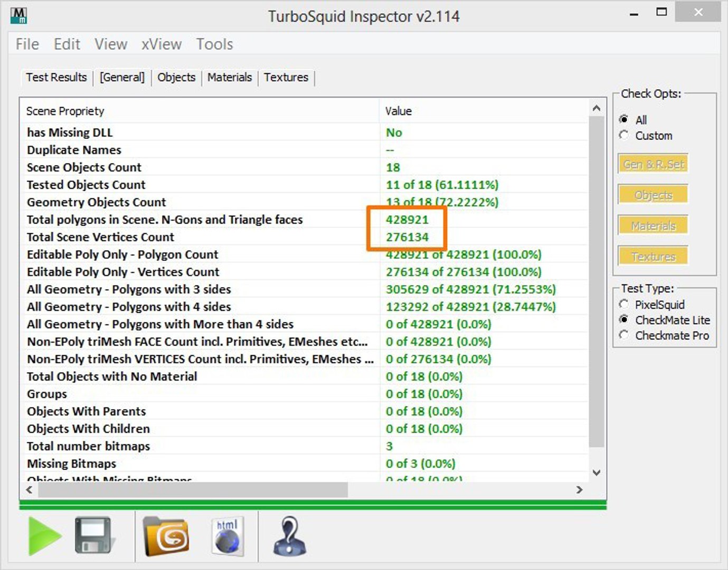Select the "Missing Bitmaps" row

pos(305,463)
